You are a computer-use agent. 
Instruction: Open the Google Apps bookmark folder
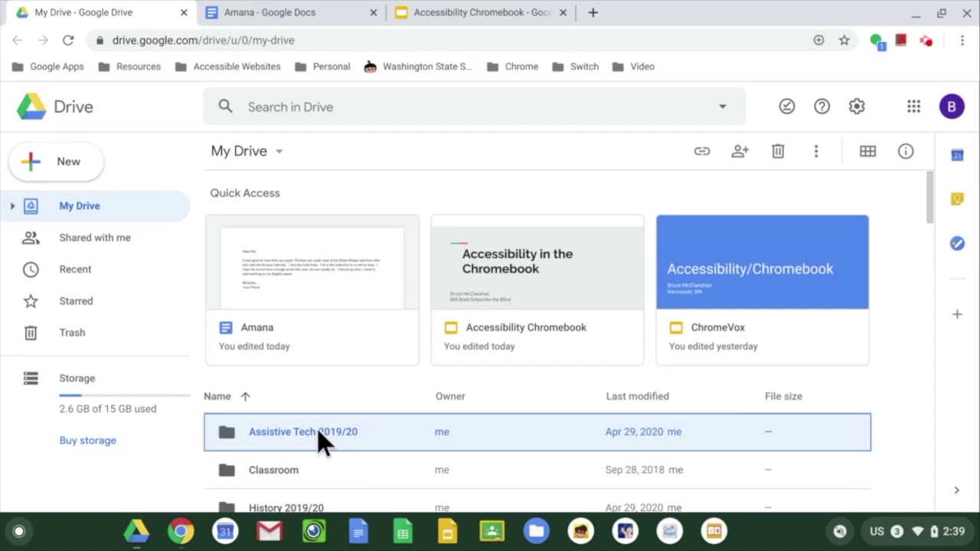48,67
